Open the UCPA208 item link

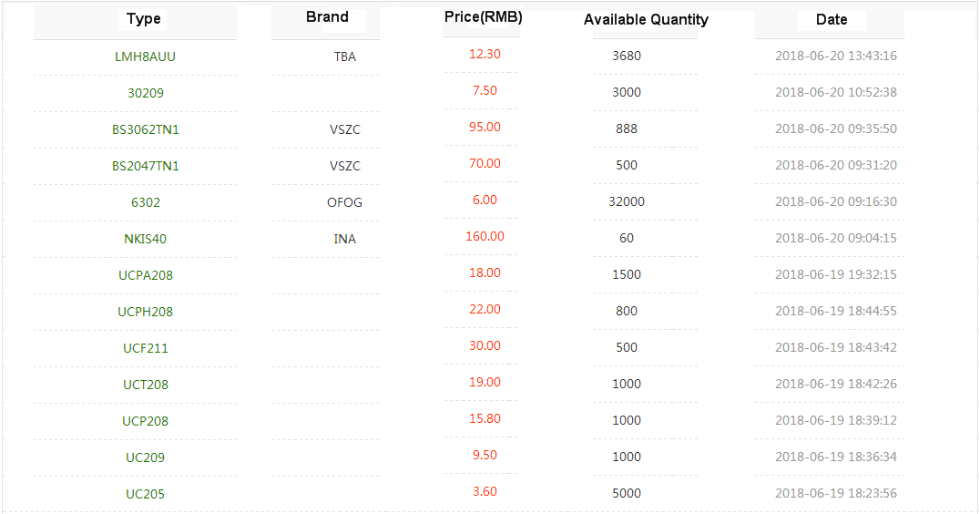146,275
